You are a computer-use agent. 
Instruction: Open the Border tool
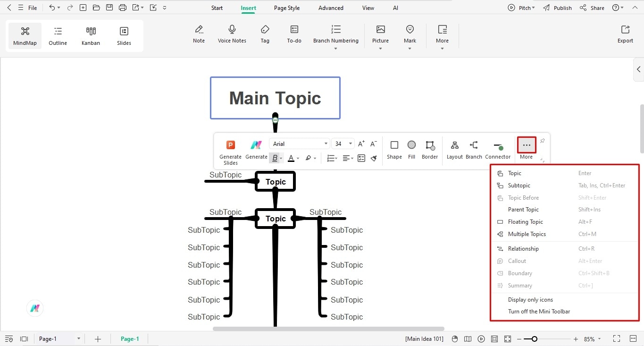[430, 149]
